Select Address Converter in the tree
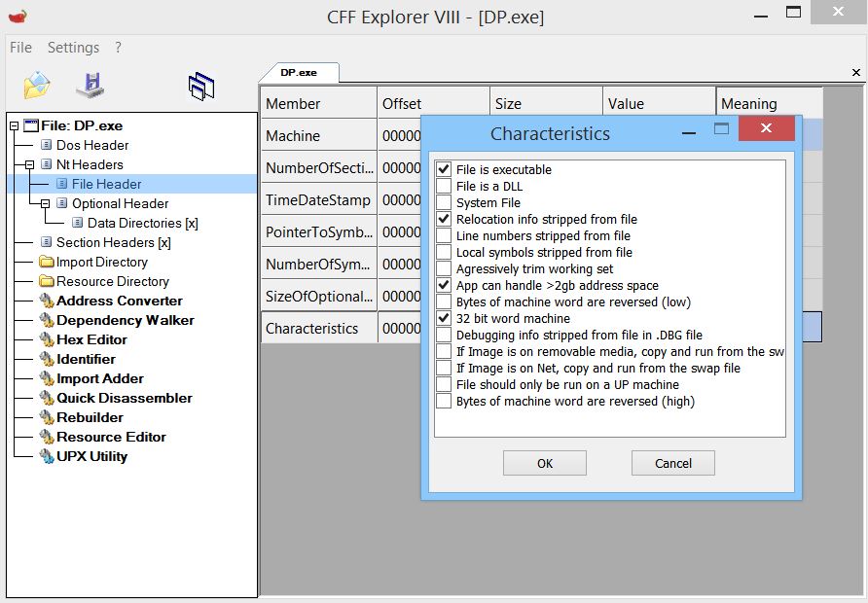 point(120,301)
